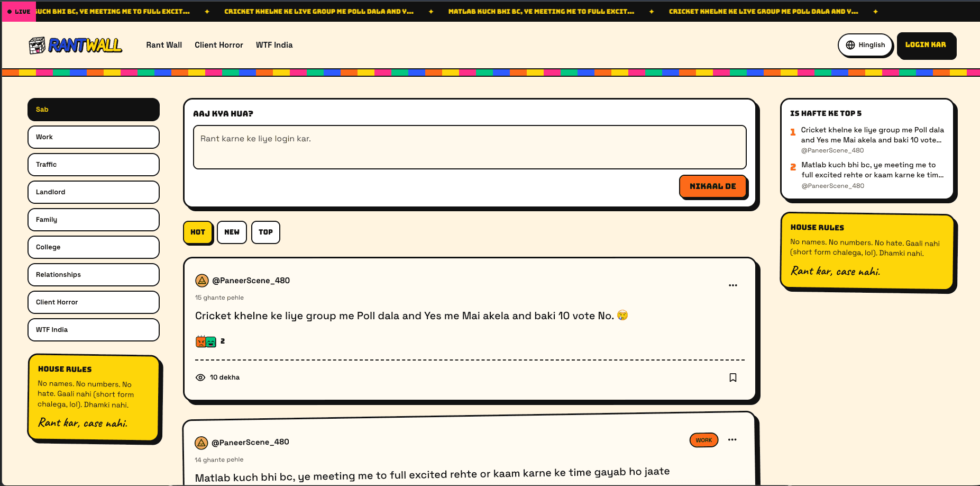This screenshot has width=980, height=486.
Task: Filter rants by Relationships category
Action: pos(94,275)
